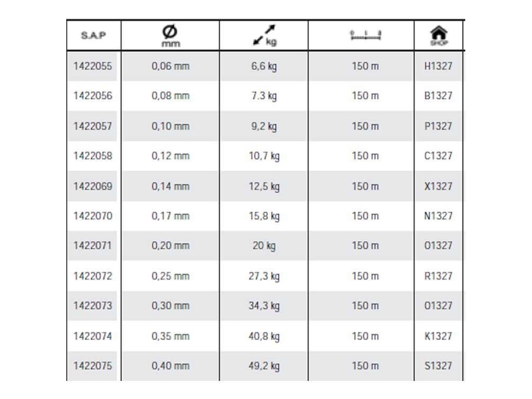Select the 9,2 kg strength cell
The width and height of the screenshot is (532, 399).
(x=264, y=126)
